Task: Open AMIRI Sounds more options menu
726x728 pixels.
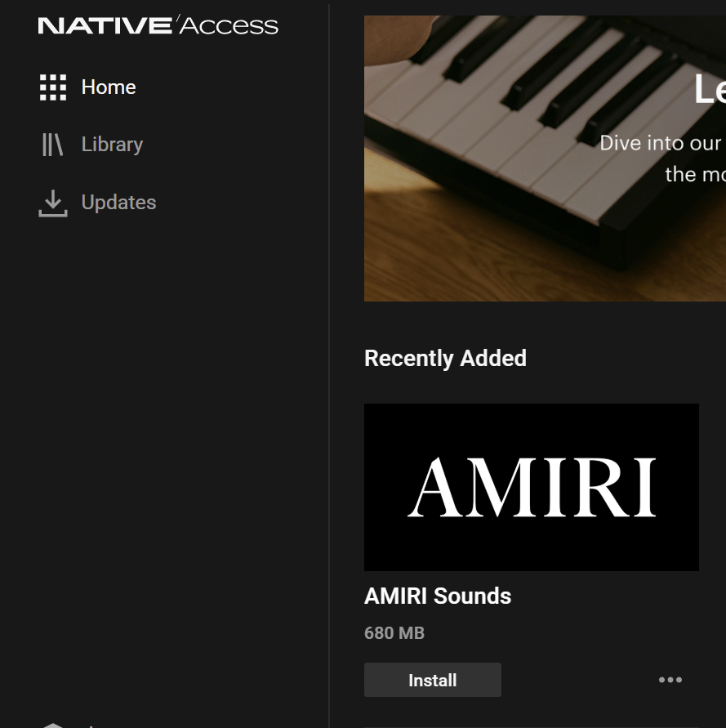Action: (670, 680)
